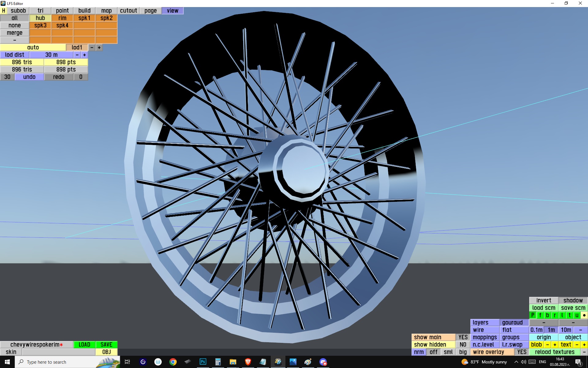Open Photoshop from the taskbar
This screenshot has height=368, width=588.
tap(203, 362)
